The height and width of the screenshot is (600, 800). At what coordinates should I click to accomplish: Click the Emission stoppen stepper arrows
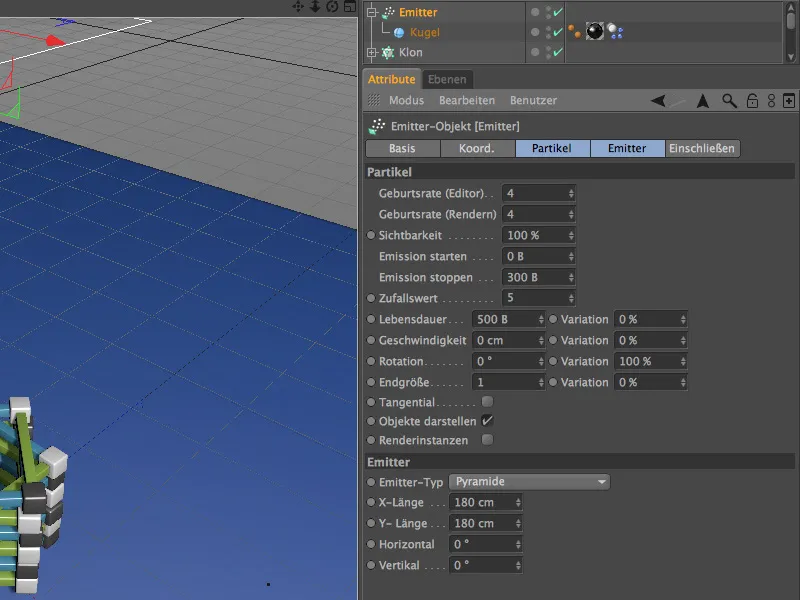point(571,277)
